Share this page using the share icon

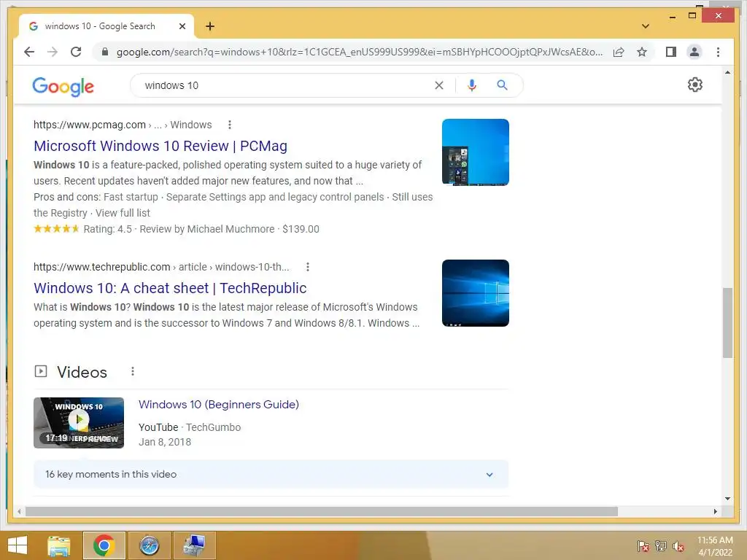(619, 52)
